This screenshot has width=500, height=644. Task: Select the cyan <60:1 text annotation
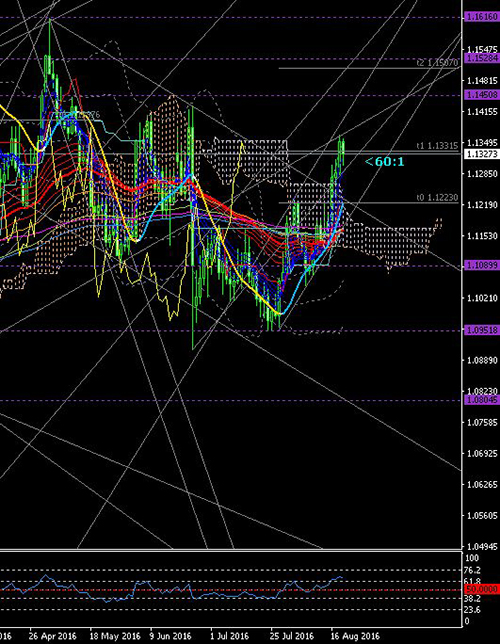tap(385, 162)
